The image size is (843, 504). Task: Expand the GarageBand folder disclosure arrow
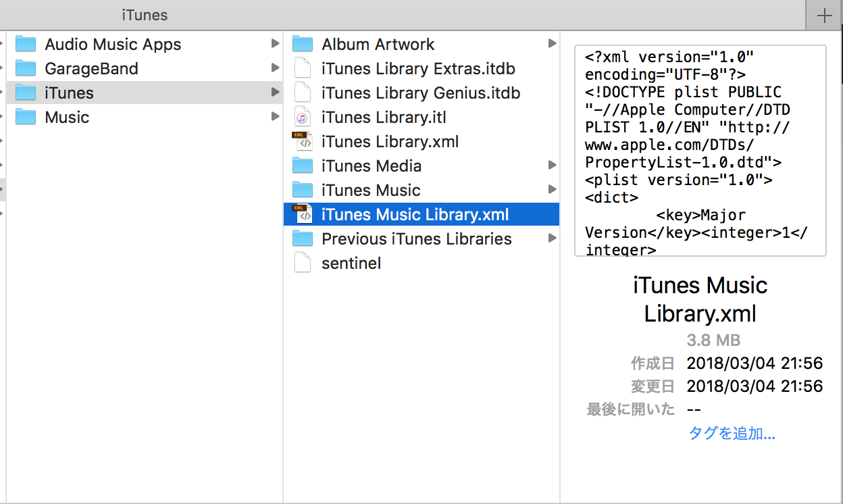point(275,68)
